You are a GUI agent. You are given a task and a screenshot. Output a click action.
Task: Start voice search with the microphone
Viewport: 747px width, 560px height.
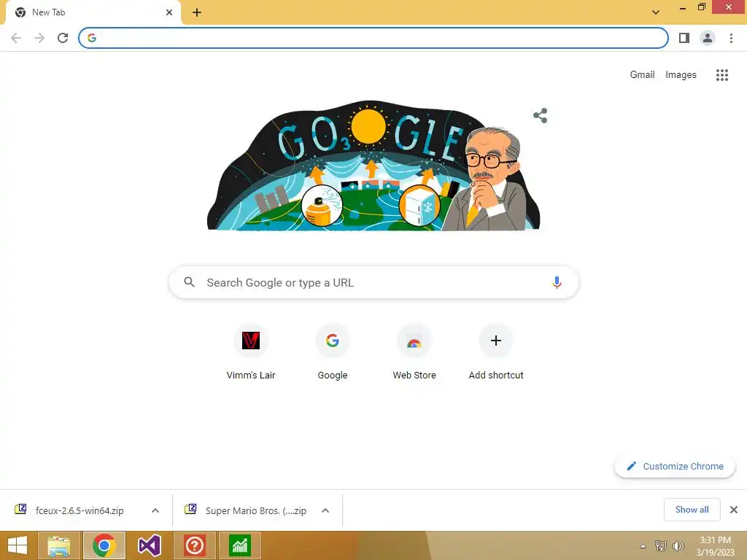pyautogui.click(x=557, y=282)
